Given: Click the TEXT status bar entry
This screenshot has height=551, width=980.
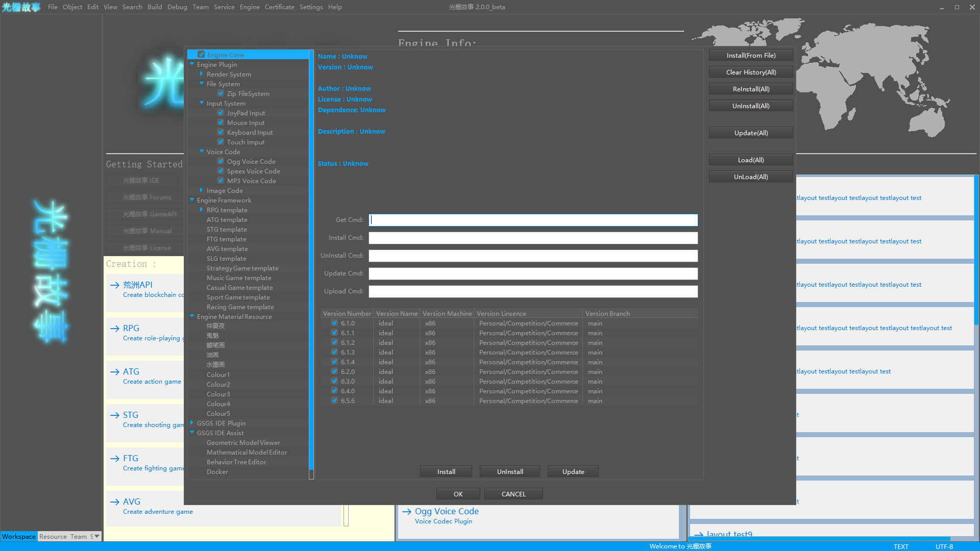Looking at the screenshot, I should (x=901, y=546).
